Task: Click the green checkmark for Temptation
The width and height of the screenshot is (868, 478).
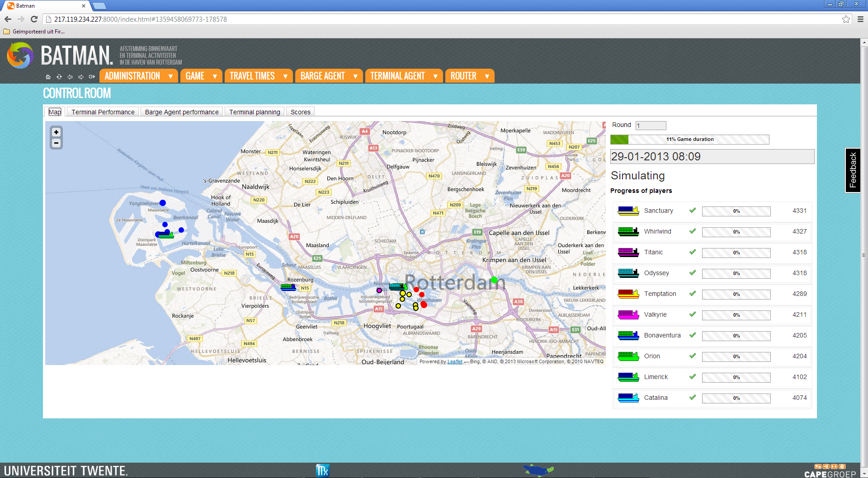Action: (693, 293)
